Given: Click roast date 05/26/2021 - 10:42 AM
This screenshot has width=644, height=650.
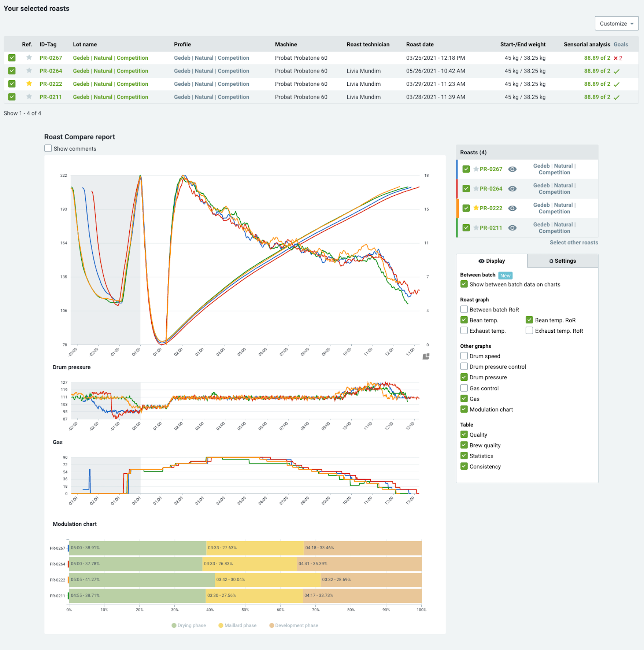Looking at the screenshot, I should [436, 71].
